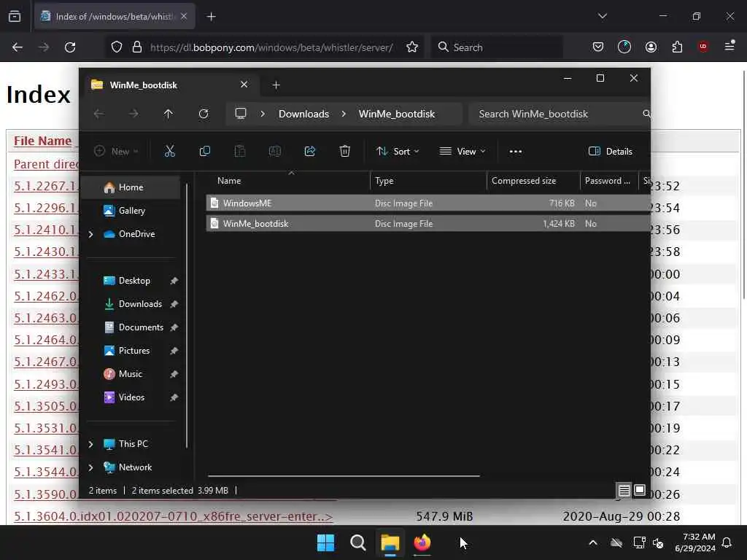This screenshot has height=560, width=747.
Task: Open Windows Start menu
Action: [326, 542]
